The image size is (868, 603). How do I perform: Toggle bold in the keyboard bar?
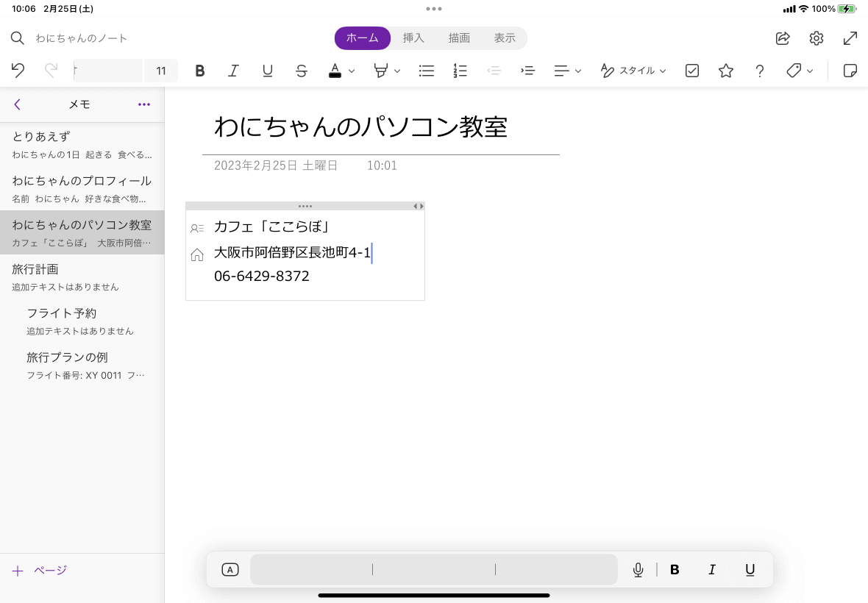point(675,569)
